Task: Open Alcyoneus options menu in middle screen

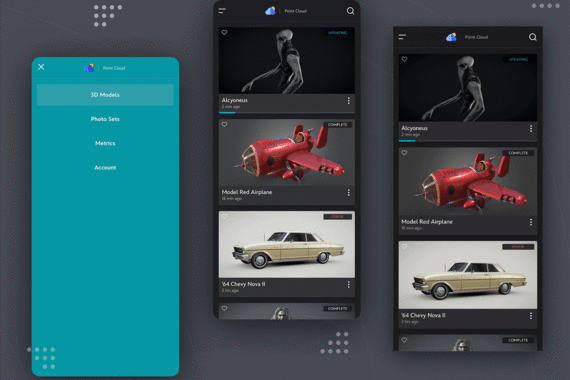Action: [349, 101]
